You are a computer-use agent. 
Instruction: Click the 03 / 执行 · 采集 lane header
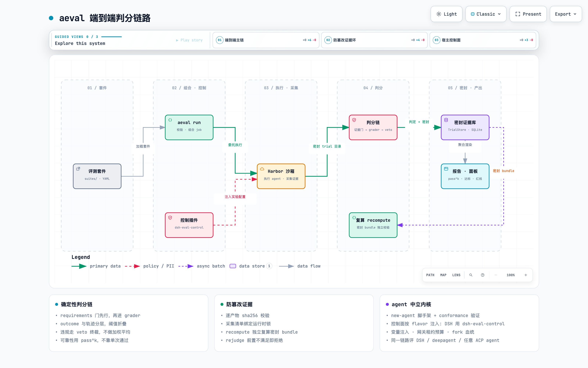(281, 88)
